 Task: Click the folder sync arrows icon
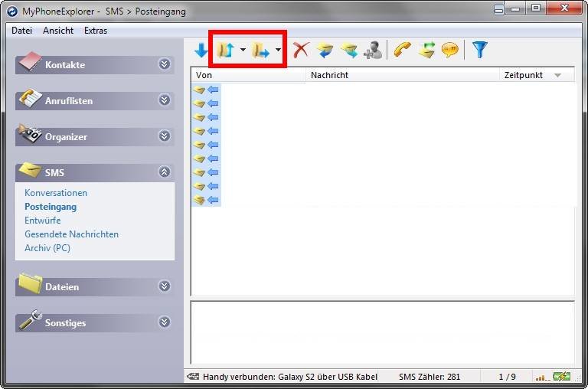pyautogui.click(x=226, y=50)
